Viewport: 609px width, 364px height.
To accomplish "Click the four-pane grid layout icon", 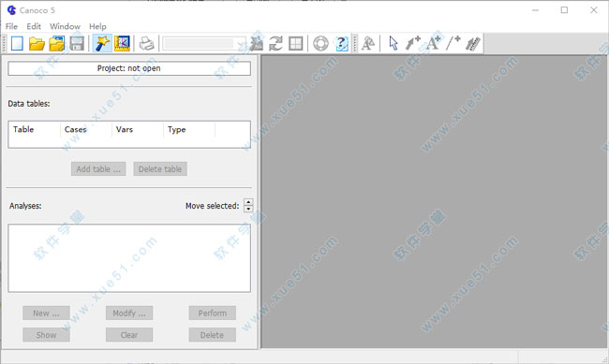I will tap(295, 43).
